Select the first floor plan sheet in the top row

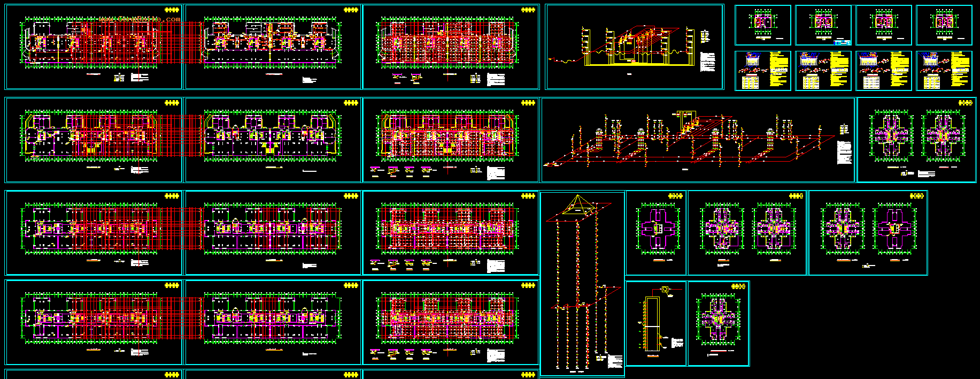click(94, 47)
